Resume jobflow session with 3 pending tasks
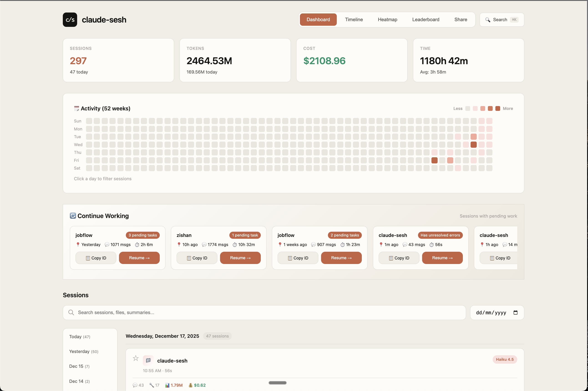588x391 pixels. click(139, 258)
